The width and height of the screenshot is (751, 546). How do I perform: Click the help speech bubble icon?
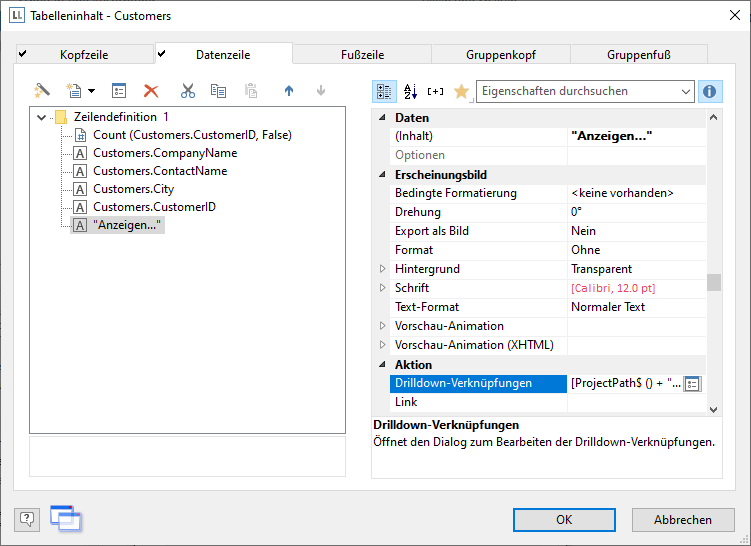pos(27,518)
